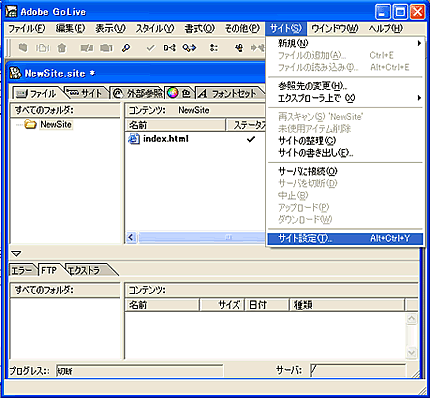The image size is (430, 398).
Task: Open the 編集(E) menu
Action: pos(70,29)
